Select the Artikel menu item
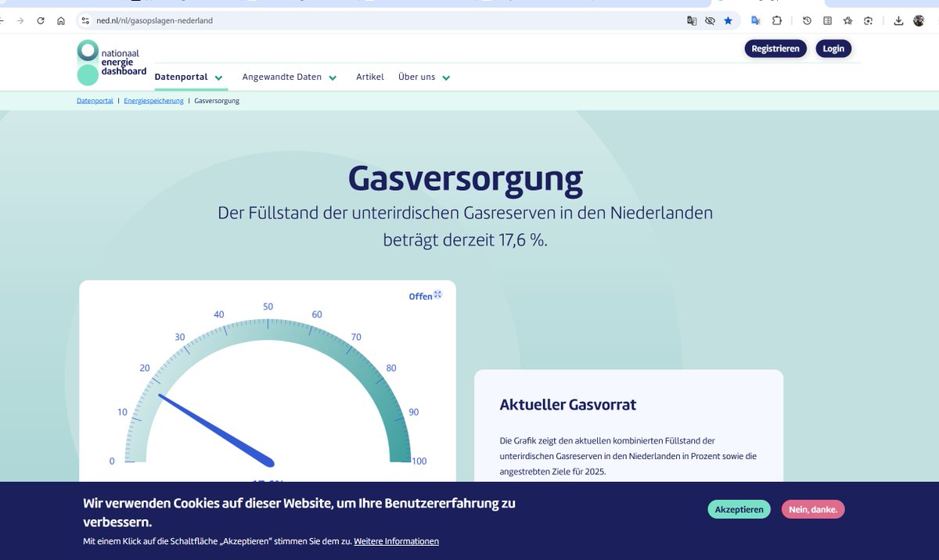The height and width of the screenshot is (560, 939). tap(369, 77)
